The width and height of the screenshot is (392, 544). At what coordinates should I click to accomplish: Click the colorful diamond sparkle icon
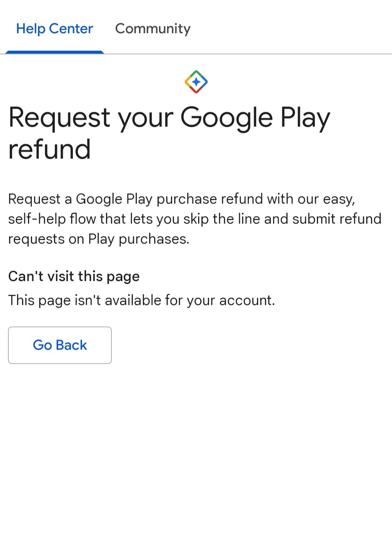(x=196, y=82)
